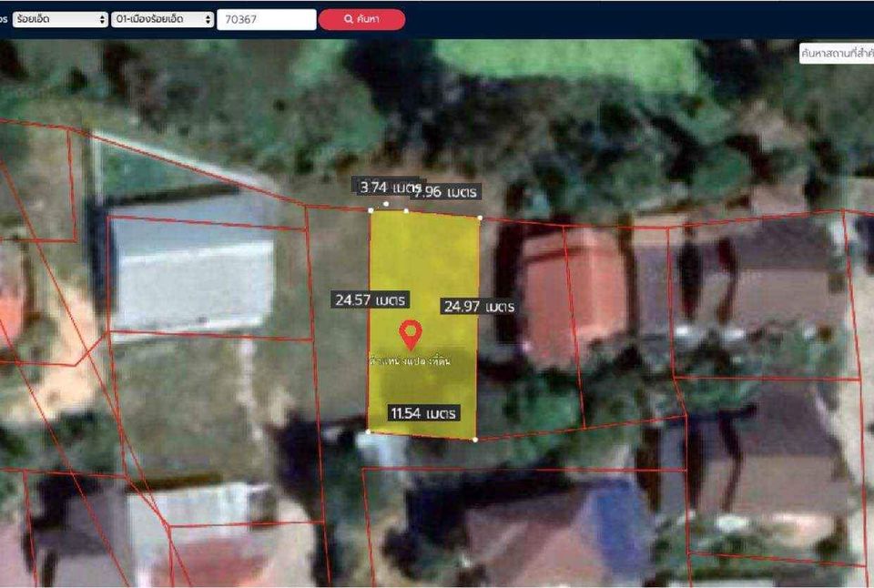The height and width of the screenshot is (588, 874).
Task: Click the bottom-right corner vertex of yellow parcel
Action: [475, 440]
